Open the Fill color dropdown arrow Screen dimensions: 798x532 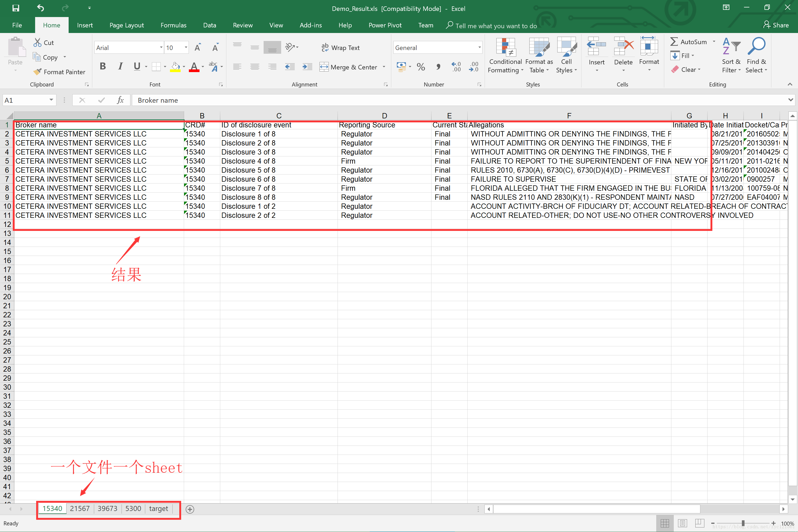[184, 67]
